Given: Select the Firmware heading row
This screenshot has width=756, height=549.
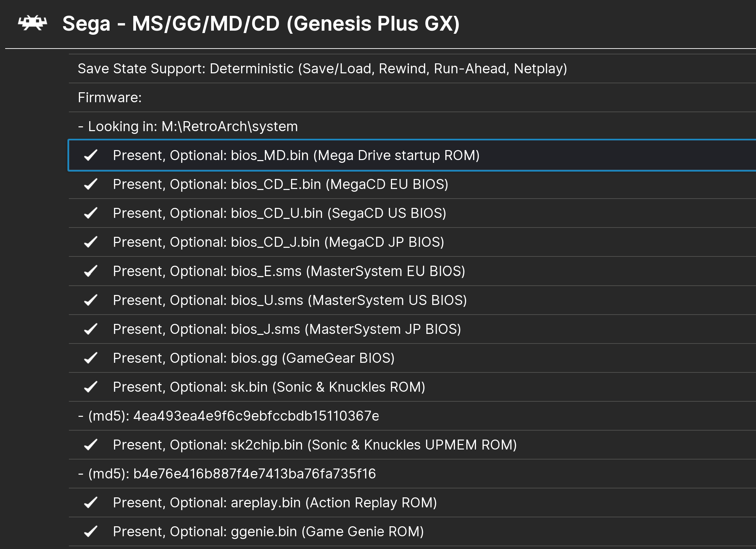Looking at the screenshot, I should [x=110, y=97].
